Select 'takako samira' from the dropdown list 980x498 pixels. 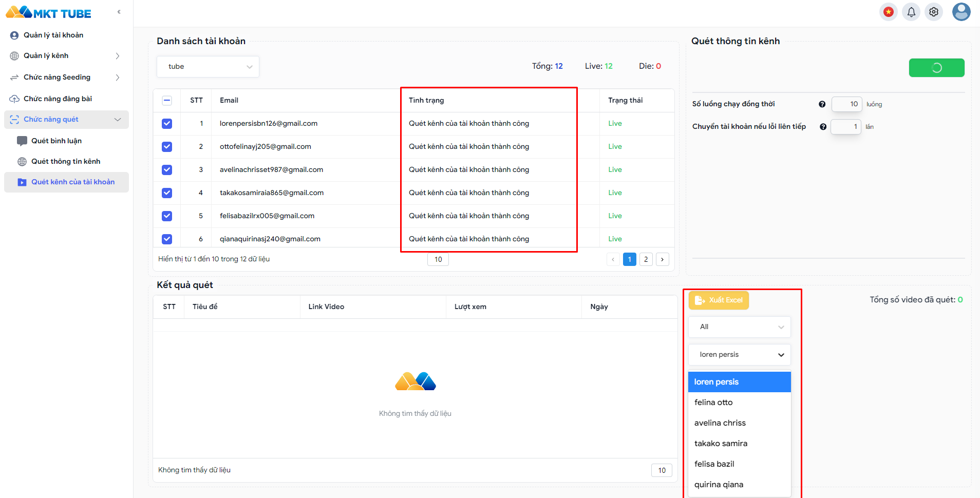740,444
